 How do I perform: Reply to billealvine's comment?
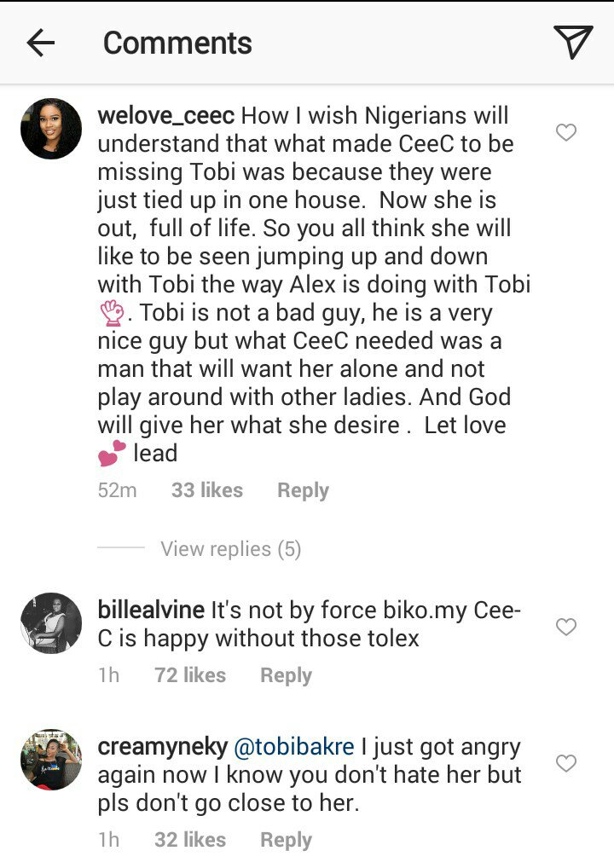pyautogui.click(x=286, y=675)
